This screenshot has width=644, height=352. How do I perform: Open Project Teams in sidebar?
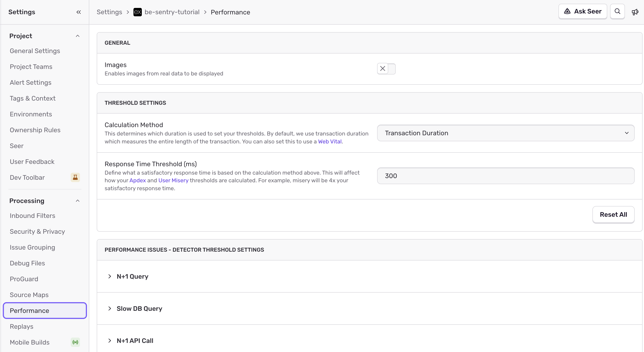[x=31, y=67]
